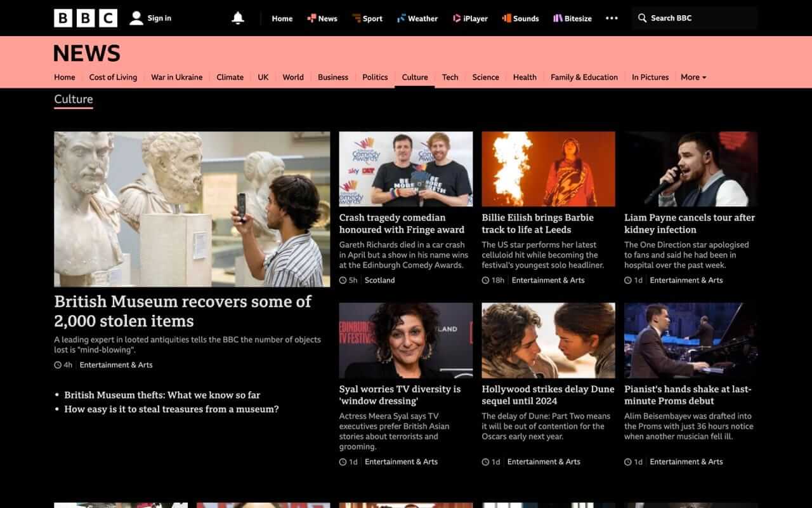Click the iPlayer icon in top bar
The image size is (812, 508).
coord(457,18)
